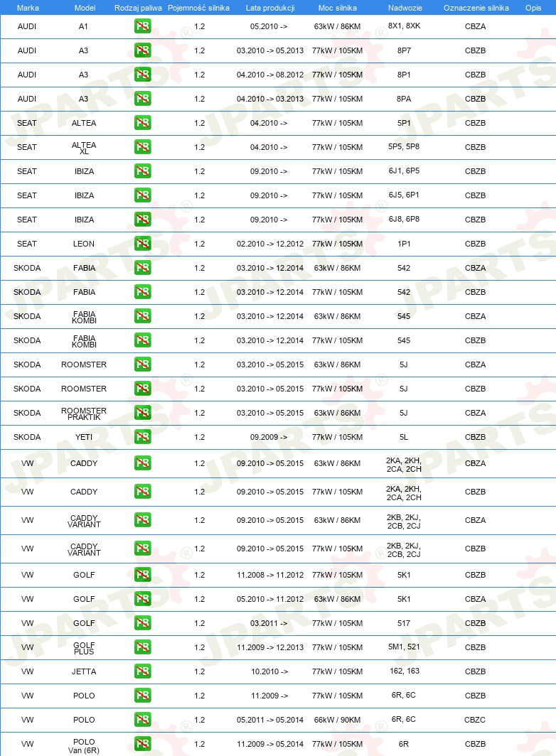
Task: Select the '5M1, 521' body code cell
Action: [x=404, y=647]
